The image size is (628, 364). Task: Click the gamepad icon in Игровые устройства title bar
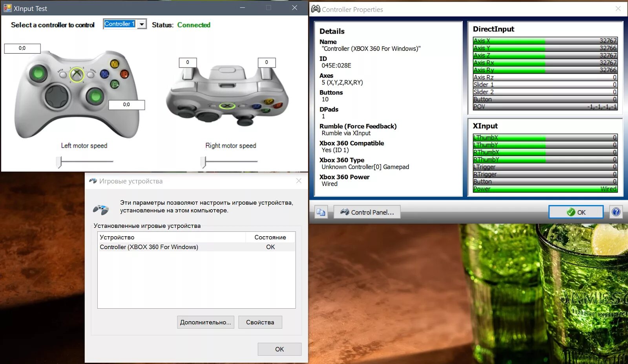93,181
